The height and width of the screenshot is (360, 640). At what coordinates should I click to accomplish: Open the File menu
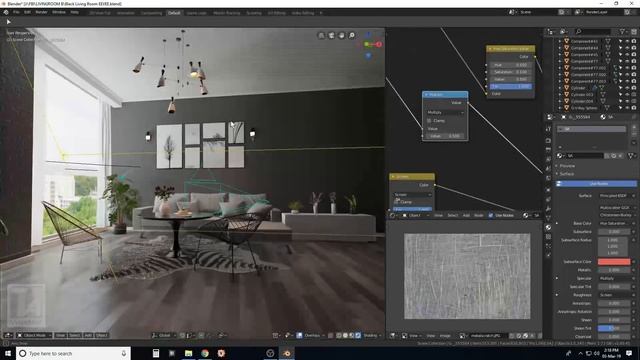[16, 12]
